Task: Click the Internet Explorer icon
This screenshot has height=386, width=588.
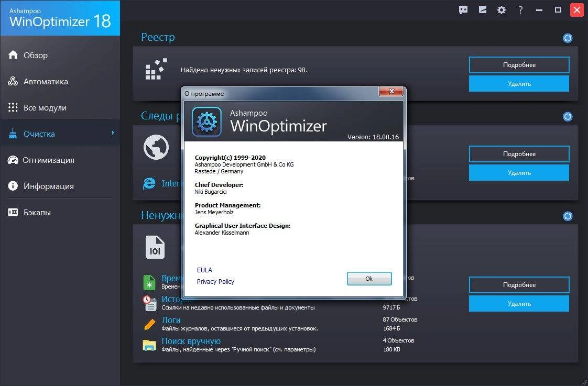Action: pos(149,184)
